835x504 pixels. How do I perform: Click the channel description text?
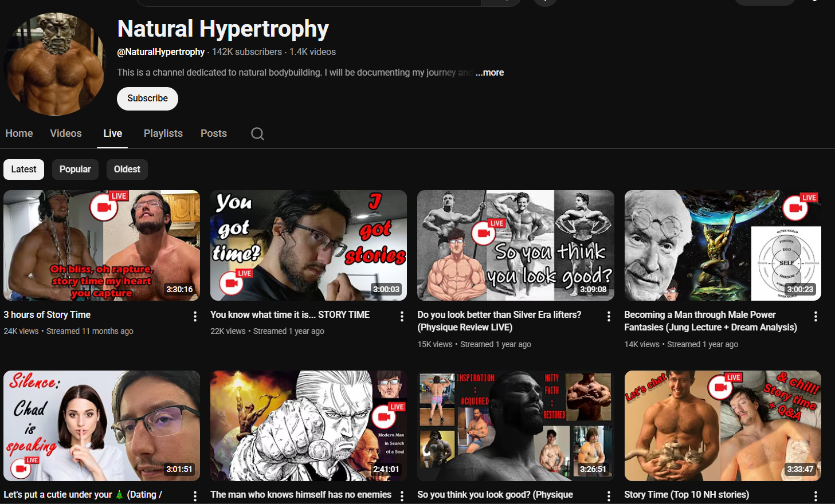295,73
